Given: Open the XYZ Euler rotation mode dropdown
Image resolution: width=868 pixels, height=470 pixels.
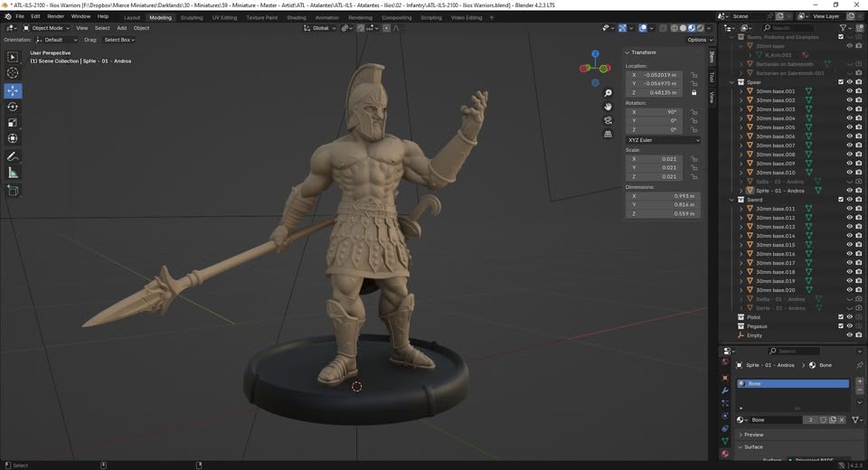Looking at the screenshot, I should coord(664,140).
